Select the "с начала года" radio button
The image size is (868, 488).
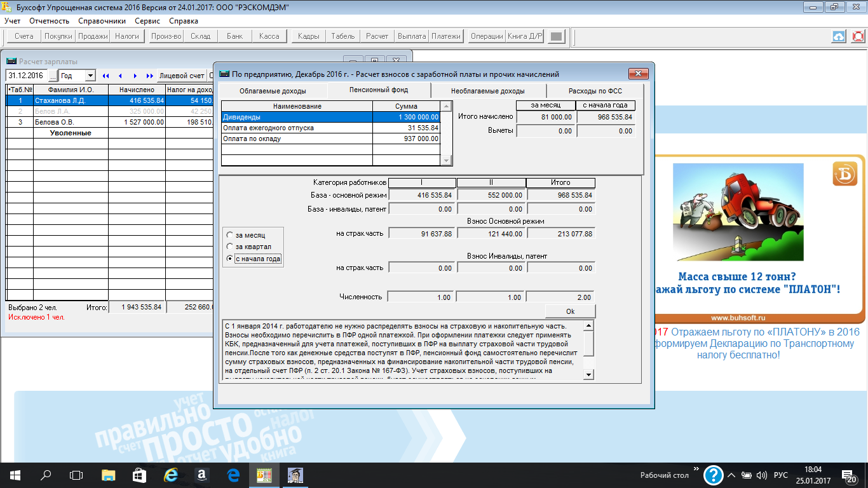pyautogui.click(x=231, y=259)
